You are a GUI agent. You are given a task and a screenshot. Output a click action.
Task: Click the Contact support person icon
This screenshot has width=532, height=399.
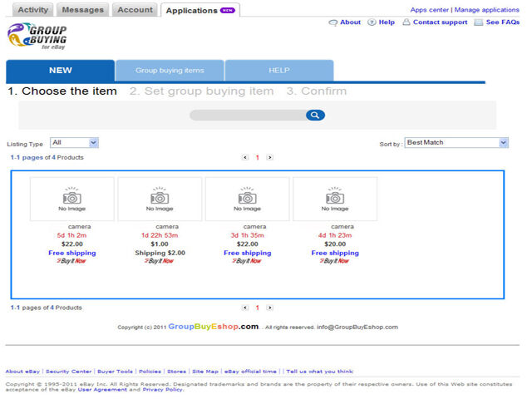tap(406, 22)
